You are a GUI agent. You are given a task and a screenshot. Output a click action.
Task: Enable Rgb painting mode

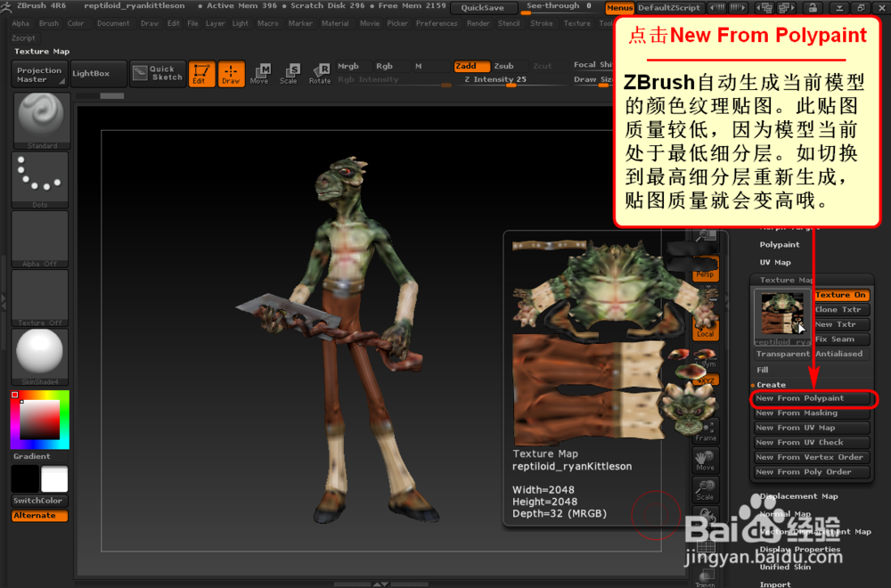(x=391, y=66)
